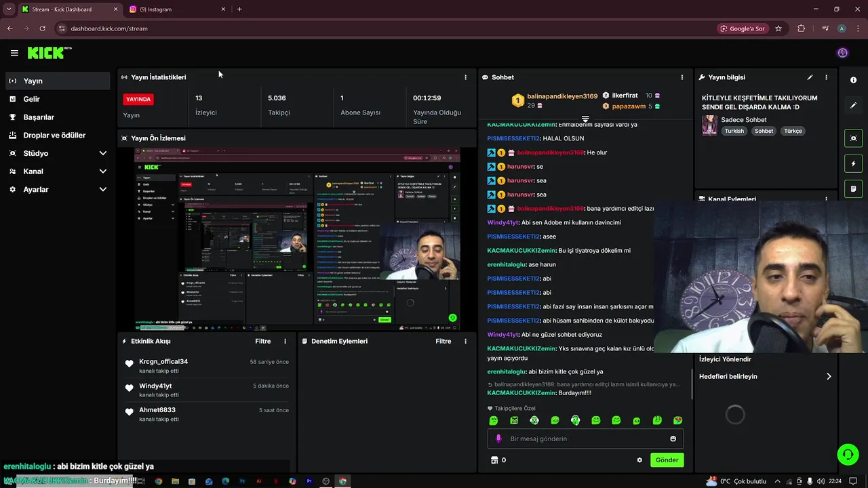Screen dimensions: 868x488
Task: Collapse the chat leaderboard handle
Action: click(x=585, y=119)
